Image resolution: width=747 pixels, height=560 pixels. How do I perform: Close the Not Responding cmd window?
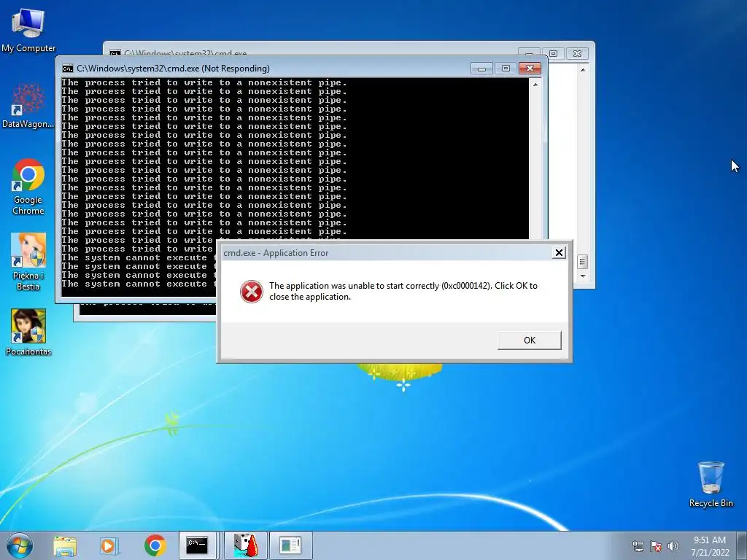[530, 69]
